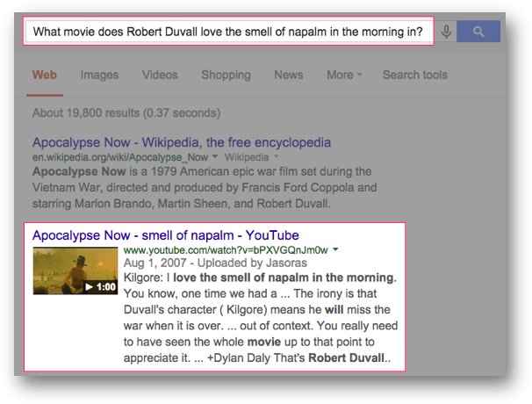Click the www.youtube.com/watch URL text
The height and width of the screenshot is (404, 532).
[x=226, y=250]
